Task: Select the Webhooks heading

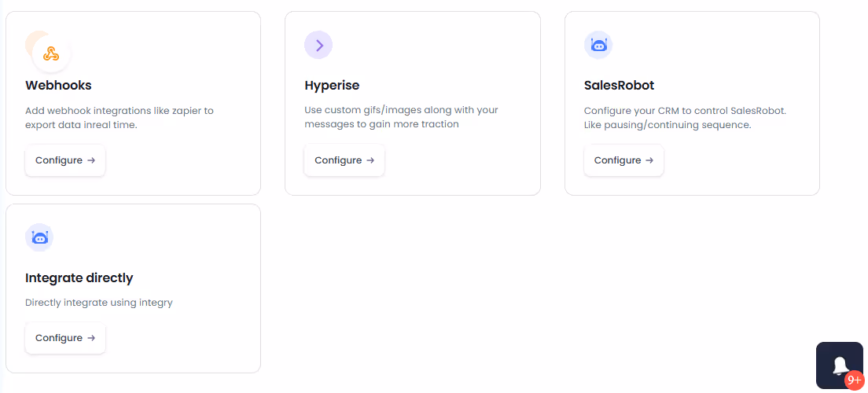Action: 59,85
